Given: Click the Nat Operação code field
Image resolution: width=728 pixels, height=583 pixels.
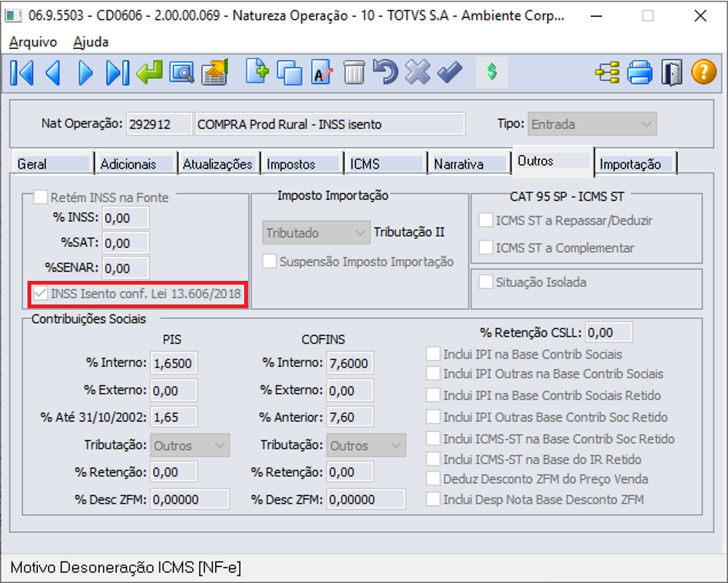Looking at the screenshot, I should (x=159, y=124).
